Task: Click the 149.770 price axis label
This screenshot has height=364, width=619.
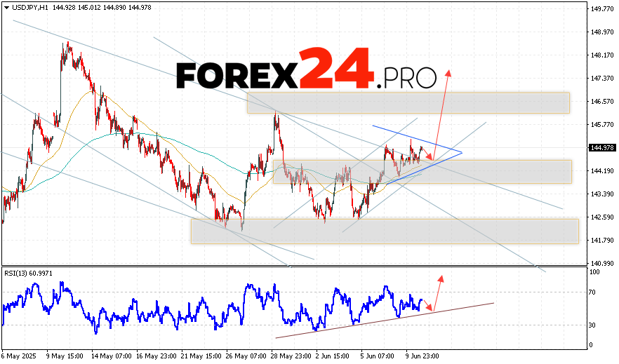Action: [x=601, y=9]
